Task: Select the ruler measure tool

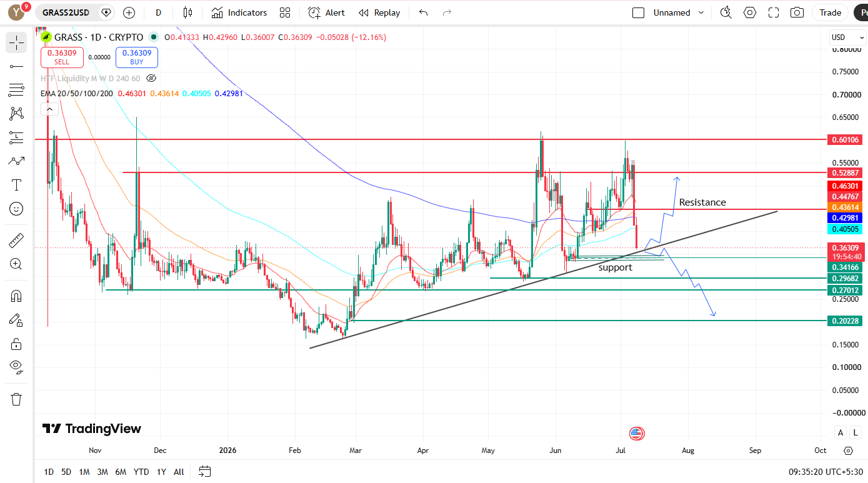Action: [x=16, y=240]
